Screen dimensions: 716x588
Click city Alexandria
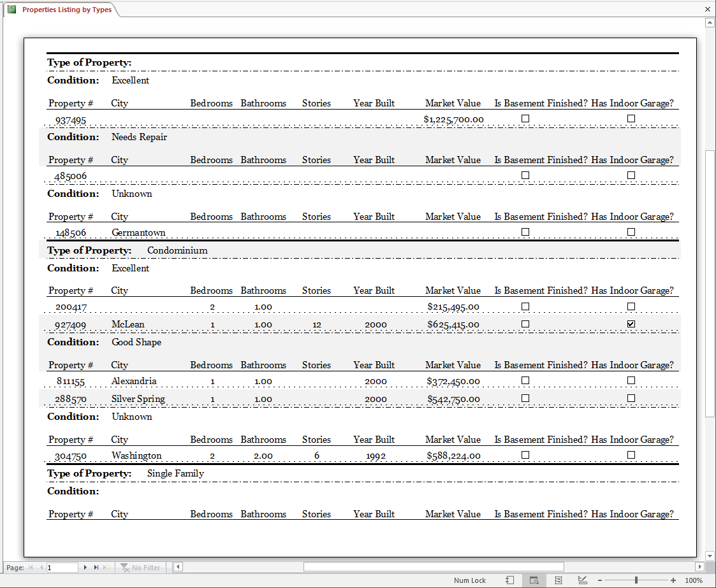point(134,381)
